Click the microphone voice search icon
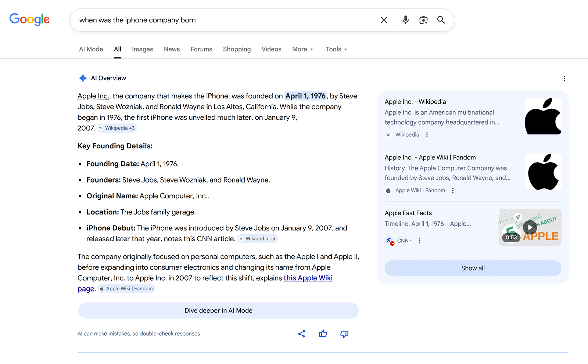 pos(405,20)
